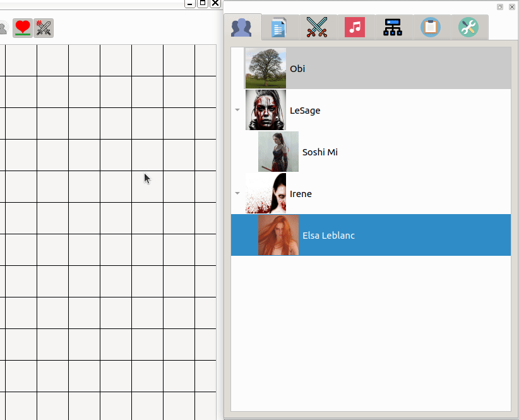
Task: Switch to the document notes tab
Action: point(278,28)
